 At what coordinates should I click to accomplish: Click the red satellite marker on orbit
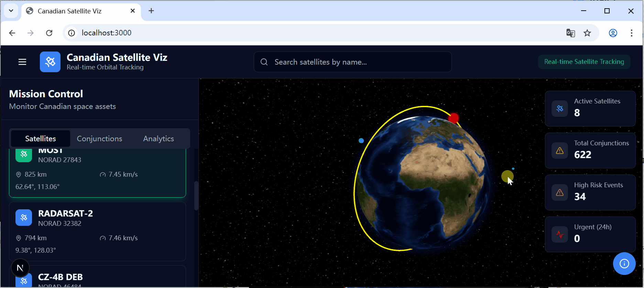click(x=454, y=118)
